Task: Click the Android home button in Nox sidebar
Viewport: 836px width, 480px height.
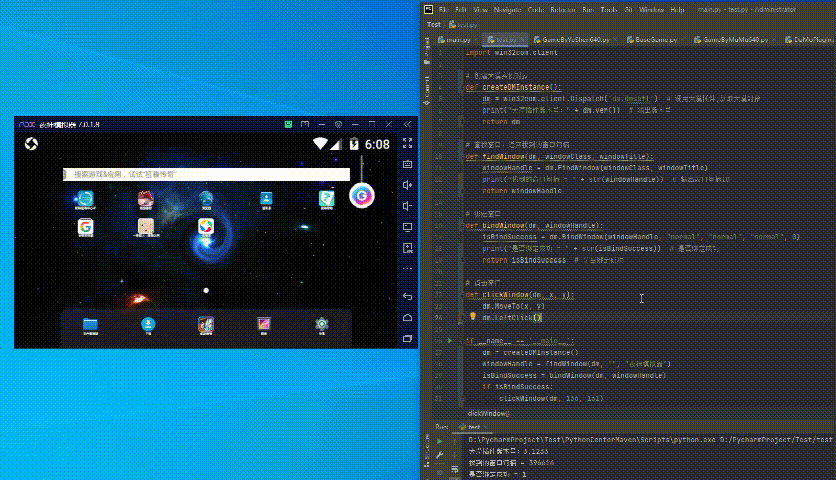Action: point(407,317)
